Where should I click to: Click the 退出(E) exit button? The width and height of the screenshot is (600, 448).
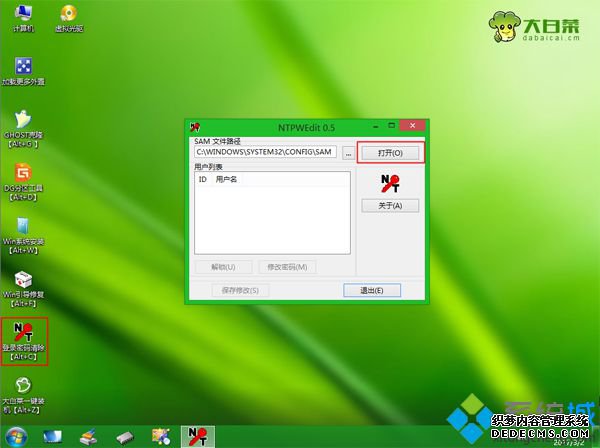tap(372, 290)
